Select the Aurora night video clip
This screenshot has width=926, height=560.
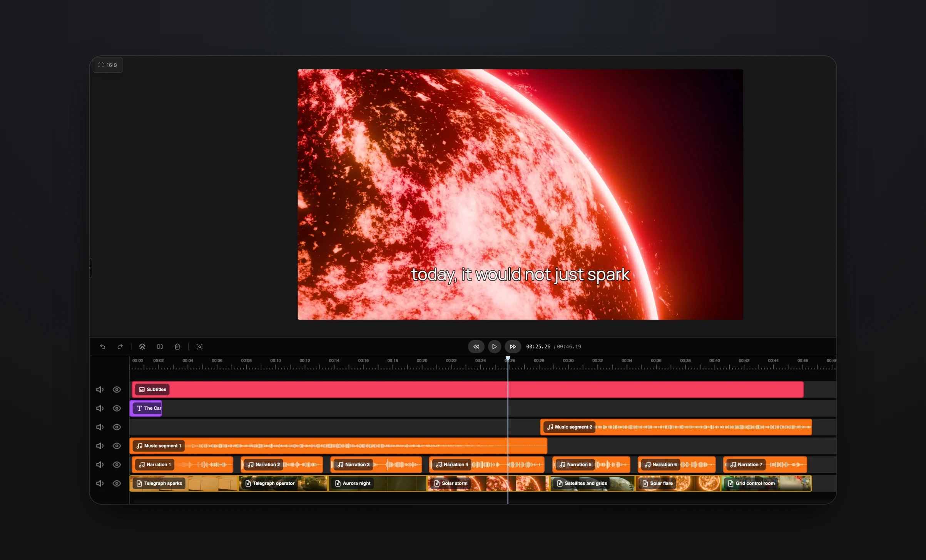point(377,483)
